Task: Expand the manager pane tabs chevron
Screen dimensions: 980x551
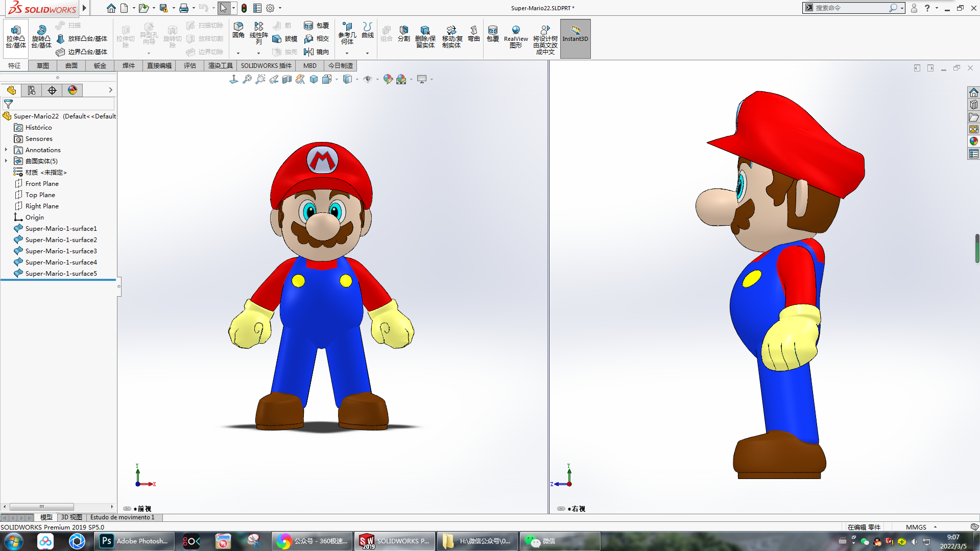Action: coord(110,90)
